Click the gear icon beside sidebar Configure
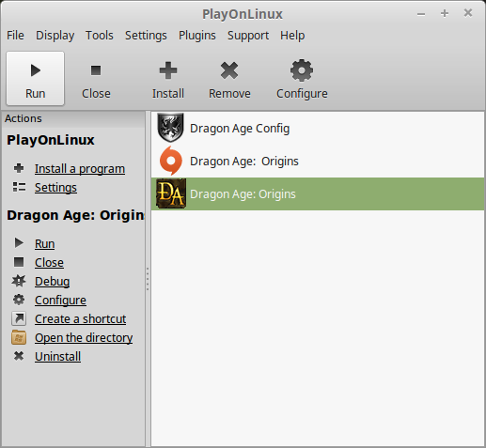The image size is (486, 448). (19, 300)
